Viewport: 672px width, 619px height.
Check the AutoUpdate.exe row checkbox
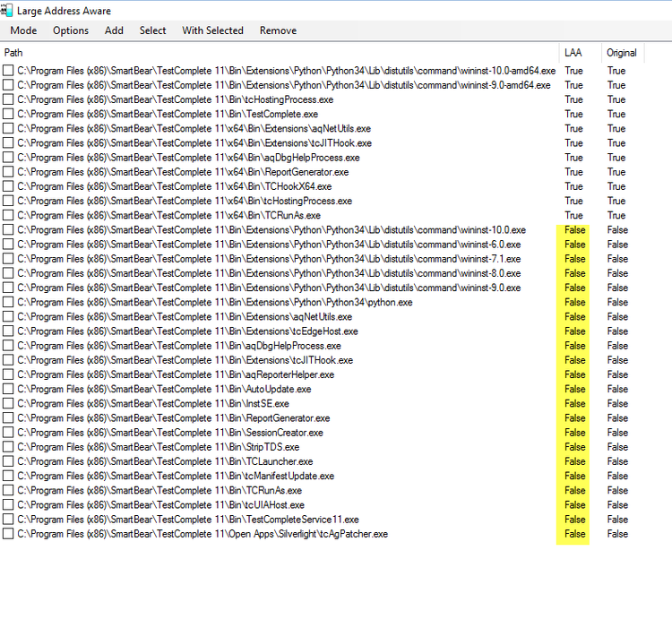tap(8, 390)
